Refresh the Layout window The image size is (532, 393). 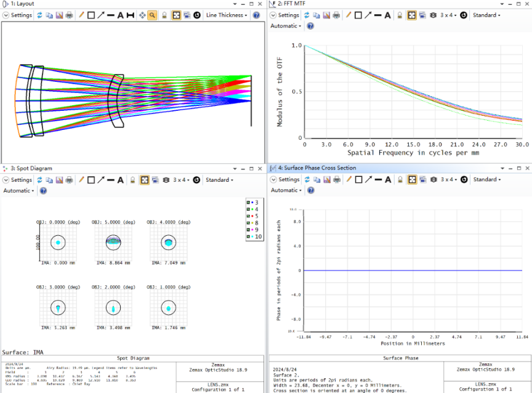click(40, 15)
